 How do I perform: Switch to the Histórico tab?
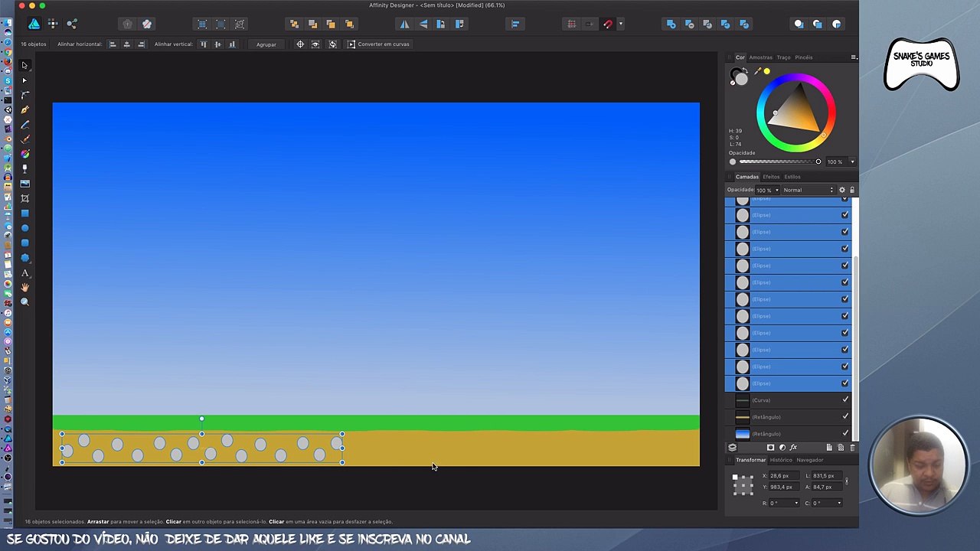(x=781, y=460)
